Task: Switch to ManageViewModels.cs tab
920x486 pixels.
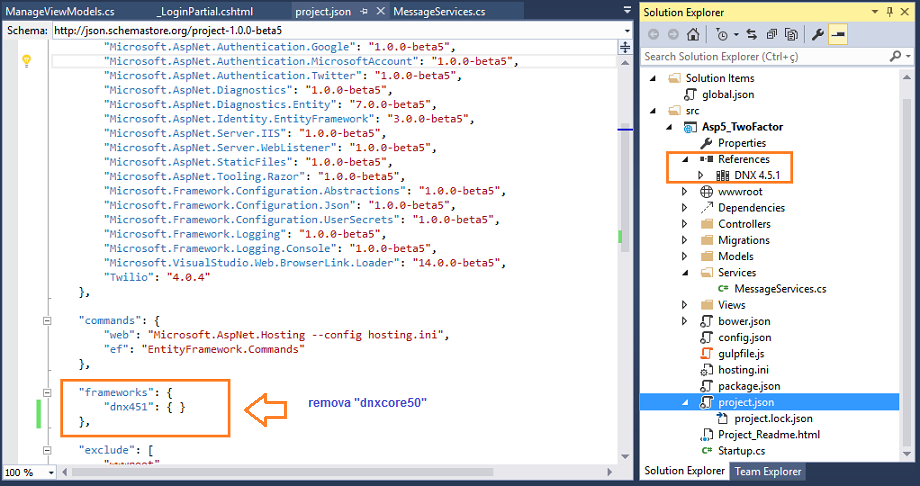Action: pyautogui.click(x=60, y=11)
